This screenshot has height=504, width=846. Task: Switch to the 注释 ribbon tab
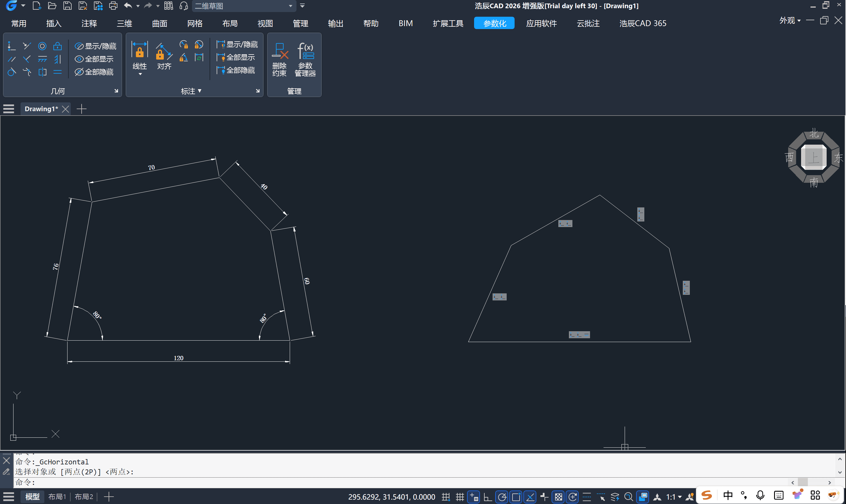pos(89,23)
